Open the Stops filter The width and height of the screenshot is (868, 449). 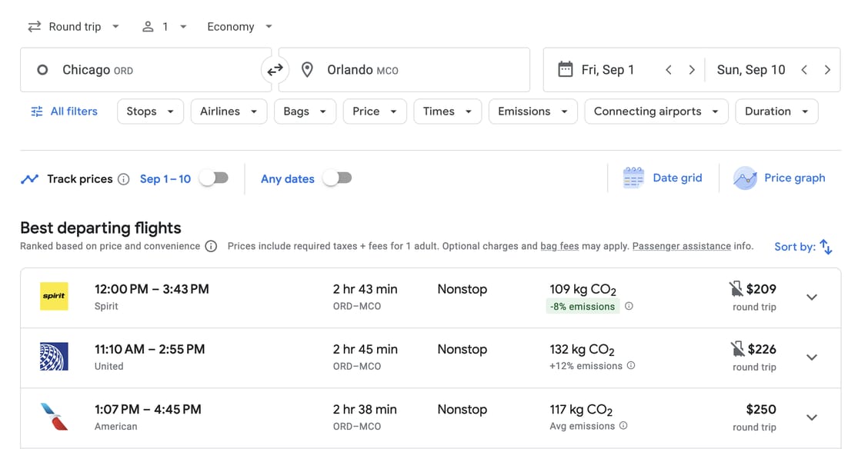tap(150, 111)
